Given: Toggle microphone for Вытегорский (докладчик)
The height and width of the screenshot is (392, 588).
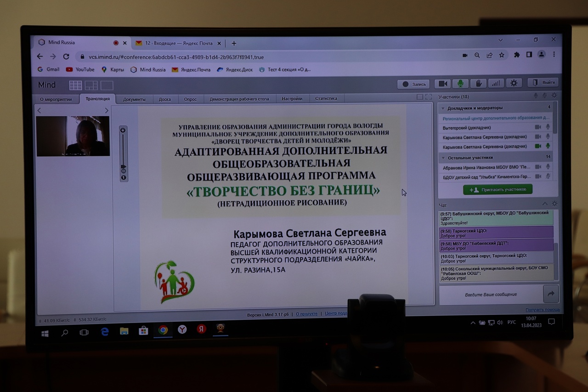Looking at the screenshot, I should (x=548, y=127).
